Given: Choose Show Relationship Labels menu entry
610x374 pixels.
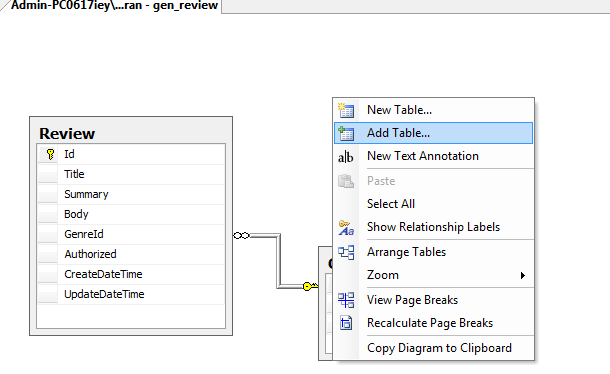Looking at the screenshot, I should [x=433, y=227].
